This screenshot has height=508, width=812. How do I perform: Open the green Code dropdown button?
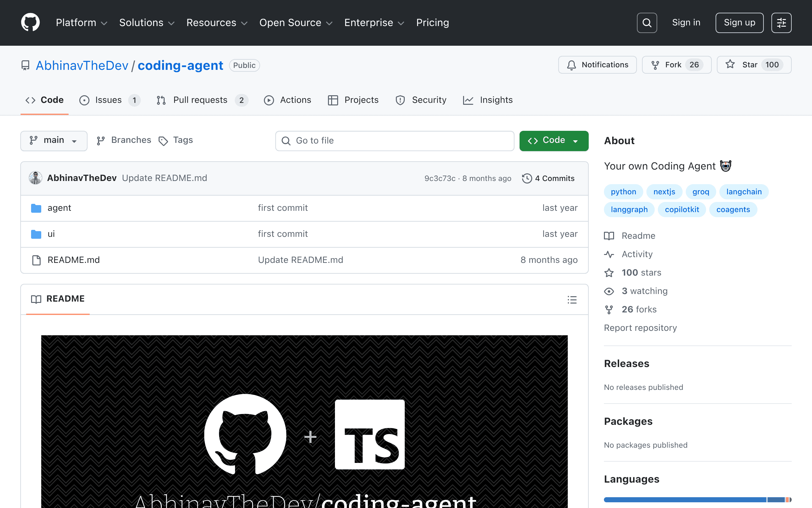click(x=553, y=140)
